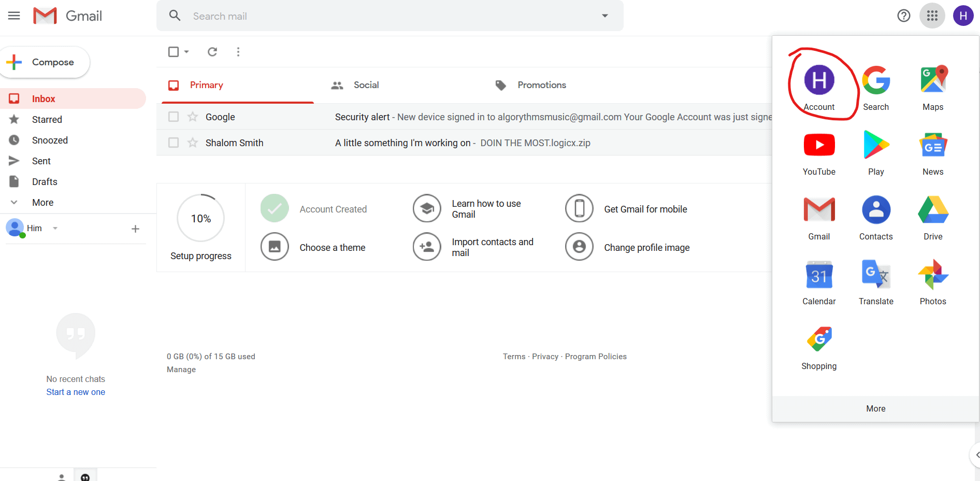Open the Account app in launcher
Screen dimensions: 980x481
click(819, 88)
